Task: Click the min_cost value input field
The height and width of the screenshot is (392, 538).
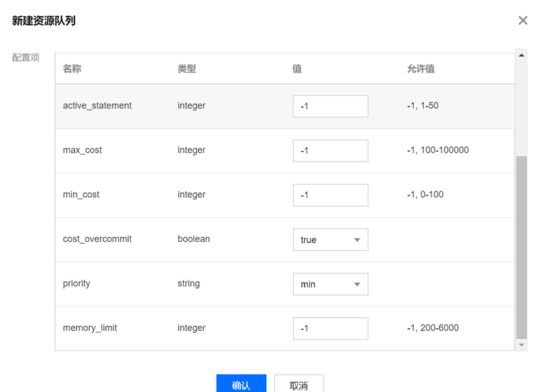Action: [x=331, y=195]
